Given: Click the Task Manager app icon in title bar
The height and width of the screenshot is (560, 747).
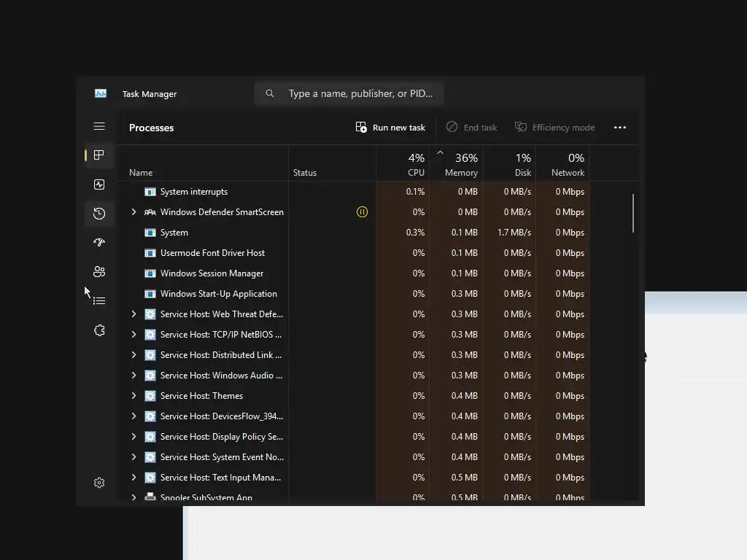Looking at the screenshot, I should coord(101,93).
